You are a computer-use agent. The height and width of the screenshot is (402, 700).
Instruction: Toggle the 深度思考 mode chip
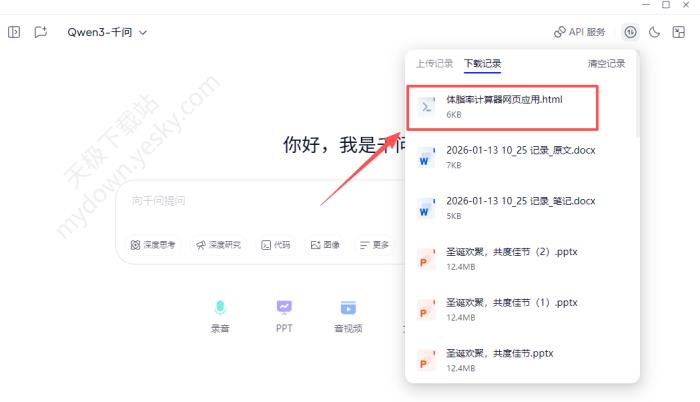[153, 244]
